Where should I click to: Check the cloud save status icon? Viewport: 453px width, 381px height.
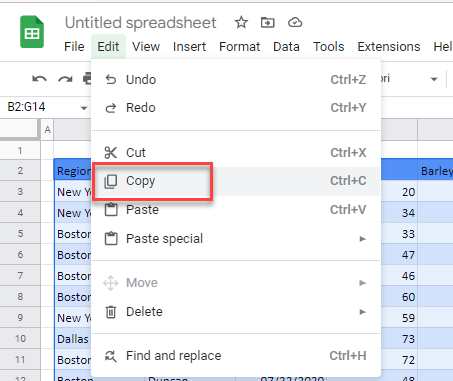click(x=295, y=23)
